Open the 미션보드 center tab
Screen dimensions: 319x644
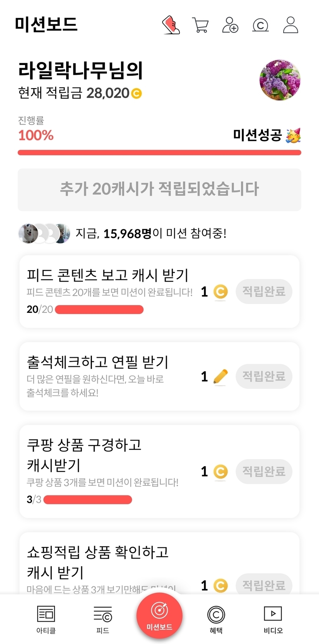(159, 616)
